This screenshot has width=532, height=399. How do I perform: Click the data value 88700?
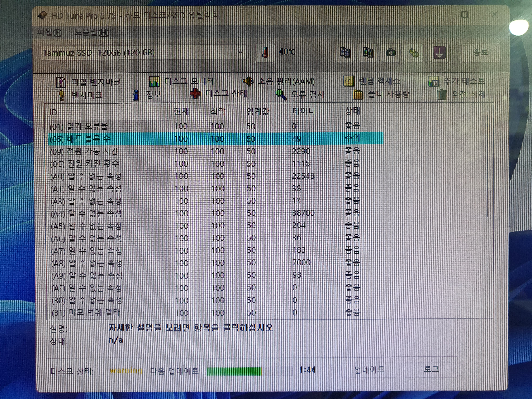[x=303, y=213]
